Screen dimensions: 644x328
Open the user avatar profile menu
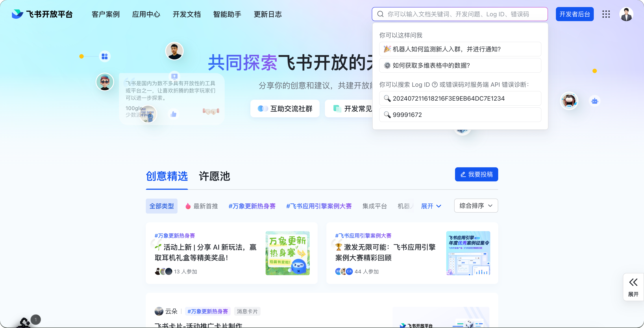coord(626,14)
